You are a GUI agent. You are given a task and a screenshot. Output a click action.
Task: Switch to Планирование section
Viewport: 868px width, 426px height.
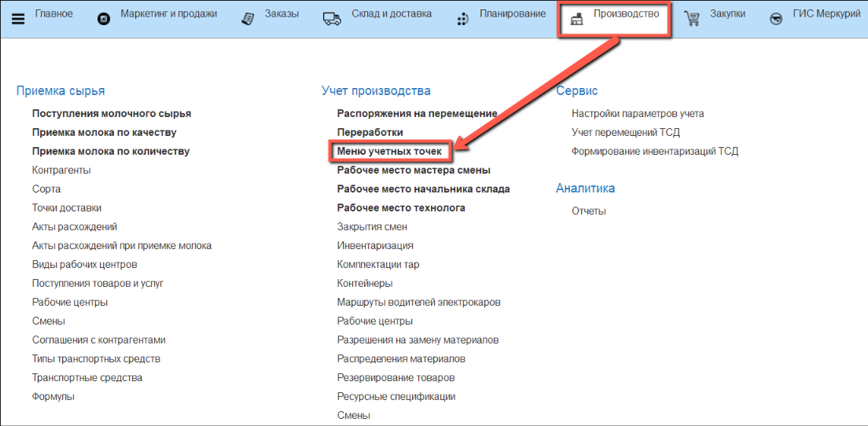click(x=513, y=14)
